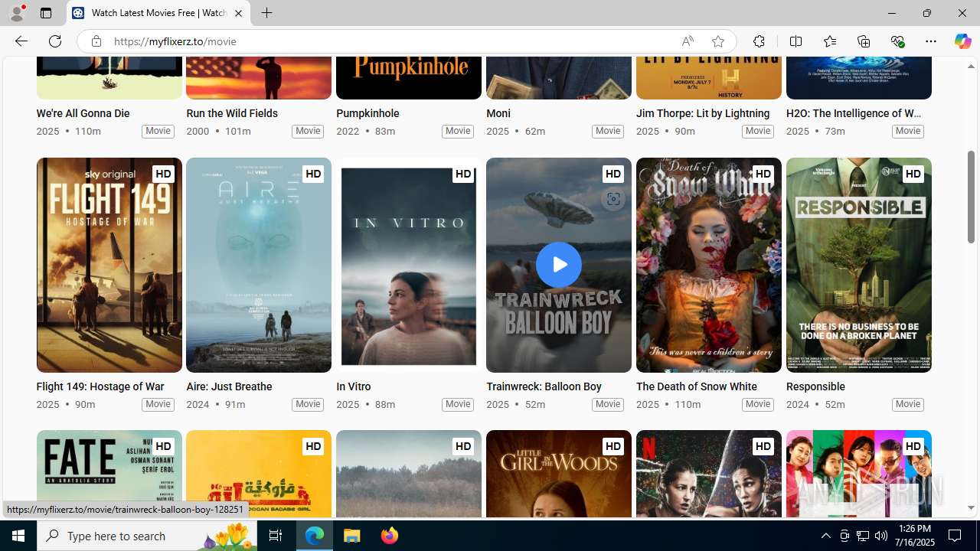
Task: Click the HD badge on In Vitro poster
Action: (x=463, y=174)
